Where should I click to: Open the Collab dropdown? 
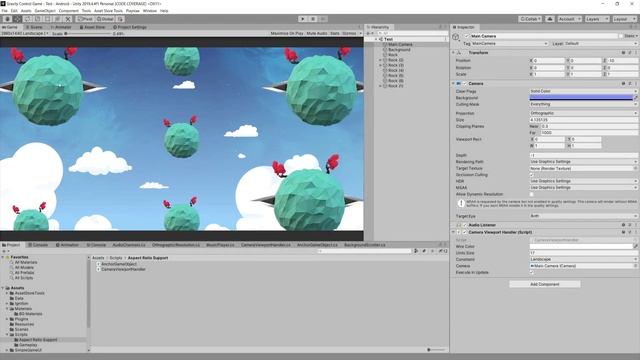pos(530,19)
